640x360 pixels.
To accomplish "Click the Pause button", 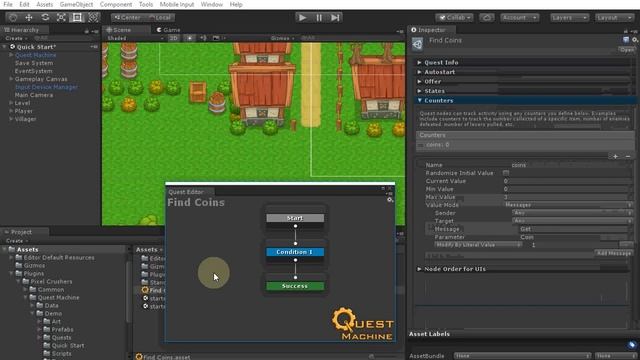I will [319, 18].
